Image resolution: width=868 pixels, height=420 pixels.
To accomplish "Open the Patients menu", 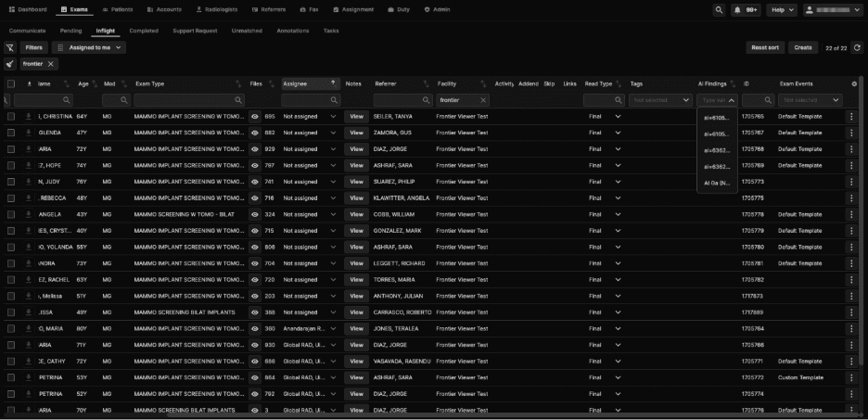I will tap(118, 10).
